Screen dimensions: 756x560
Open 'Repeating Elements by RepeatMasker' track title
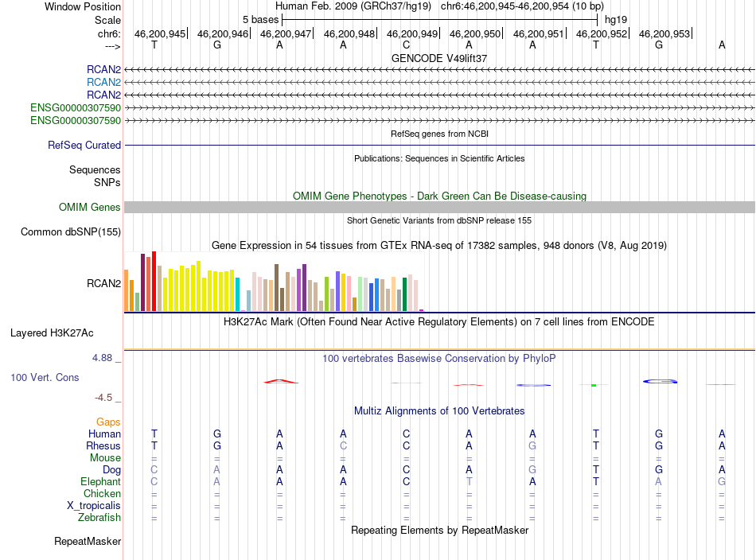[x=439, y=531]
